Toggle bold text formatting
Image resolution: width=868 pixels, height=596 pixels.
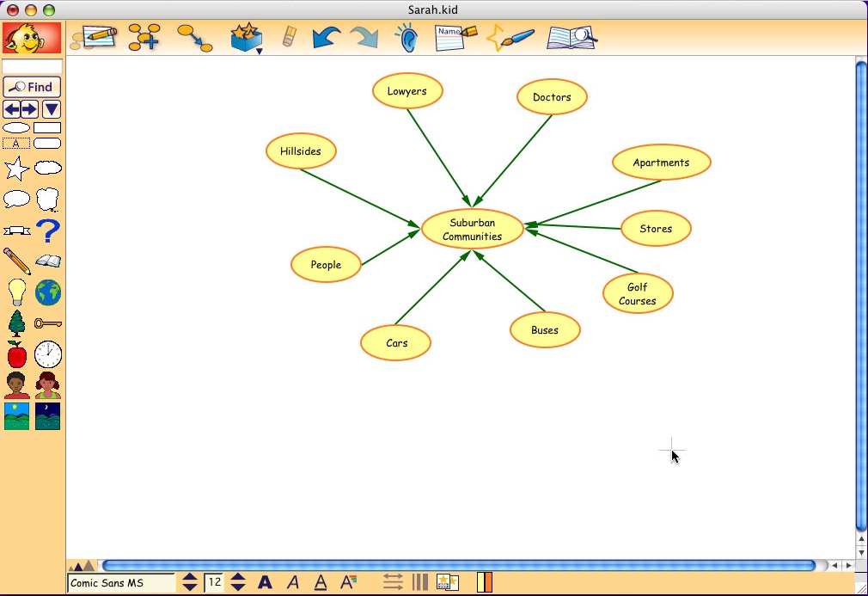(x=266, y=582)
